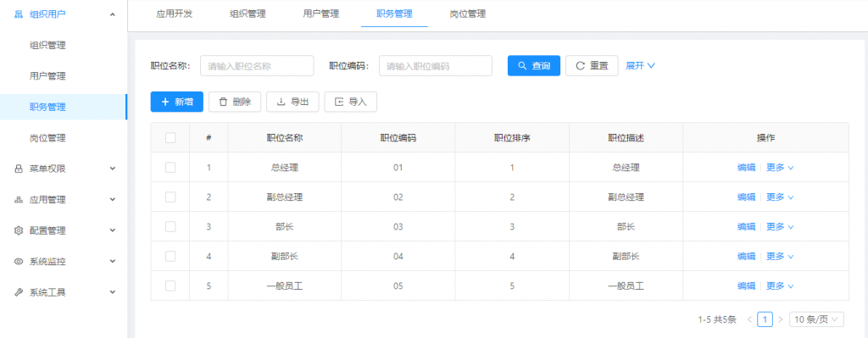
Task: Click the 组织用户 sidebar group icon
Action: pos(19,14)
